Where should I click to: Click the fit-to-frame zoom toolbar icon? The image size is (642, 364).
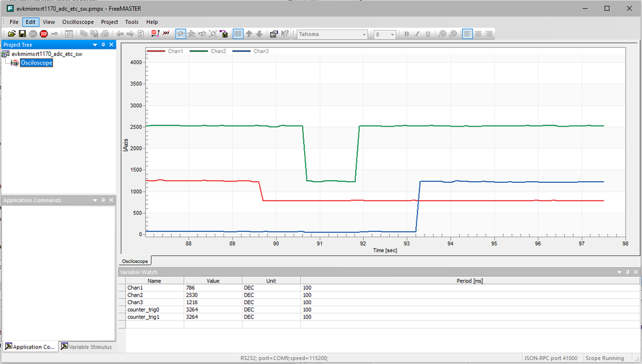click(212, 34)
